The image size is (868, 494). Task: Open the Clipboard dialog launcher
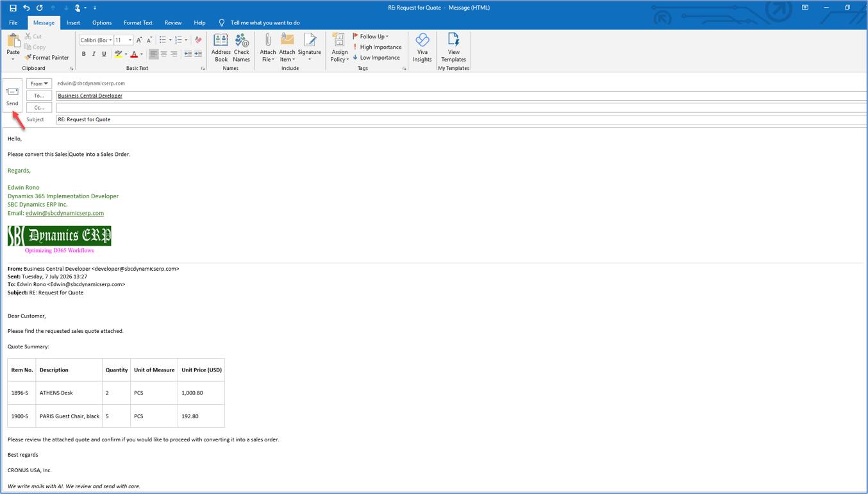click(71, 68)
